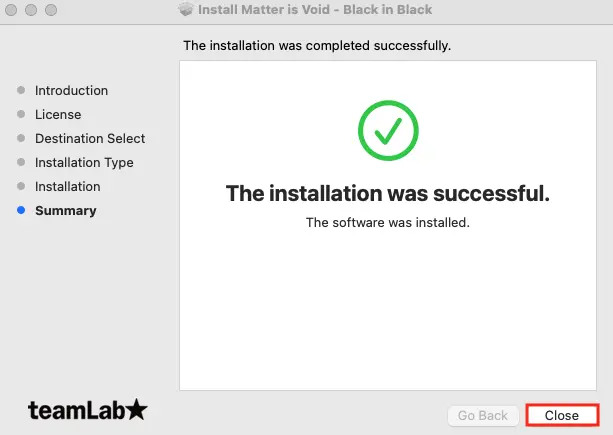Select the Installation step in sidebar
The image size is (613, 435).
pos(68,186)
